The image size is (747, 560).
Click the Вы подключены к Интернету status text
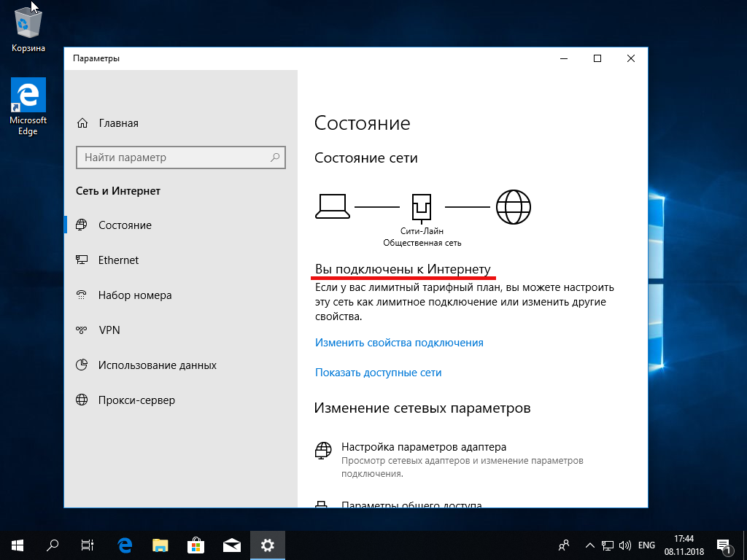(x=403, y=269)
